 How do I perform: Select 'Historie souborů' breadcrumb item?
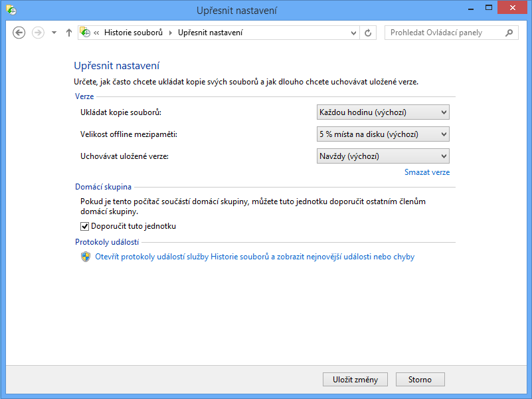click(x=133, y=33)
